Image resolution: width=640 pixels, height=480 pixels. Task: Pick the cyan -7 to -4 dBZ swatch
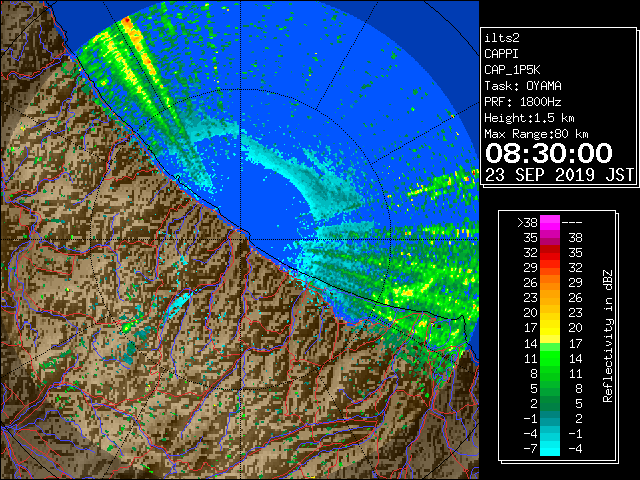tap(550, 448)
